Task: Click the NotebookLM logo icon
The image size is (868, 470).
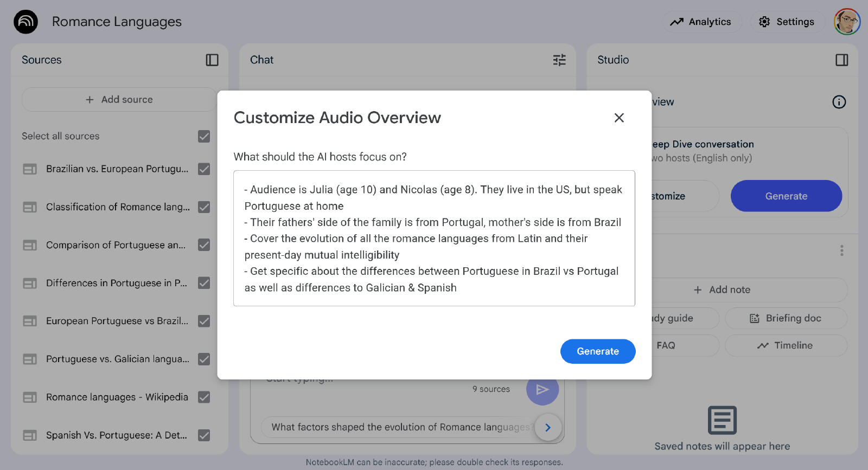Action: click(25, 22)
